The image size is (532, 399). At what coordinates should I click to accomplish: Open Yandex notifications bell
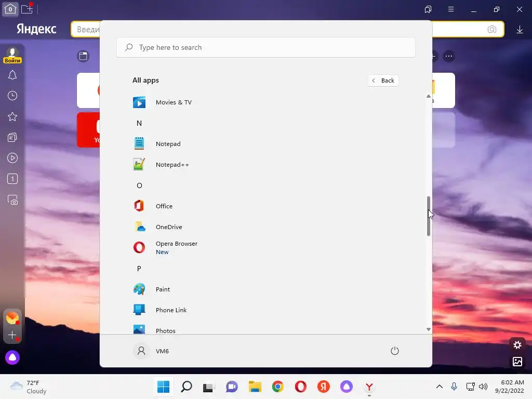pos(12,75)
